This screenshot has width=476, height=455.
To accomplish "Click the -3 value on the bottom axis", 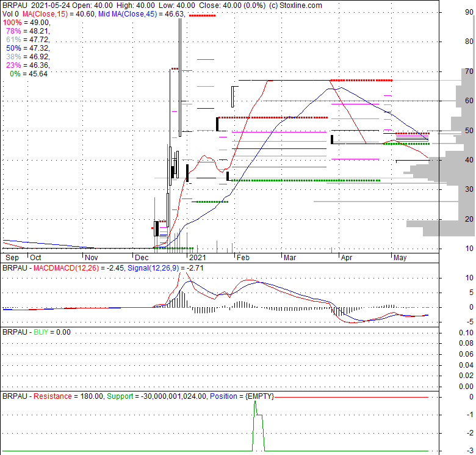I will tap(471, 451).
